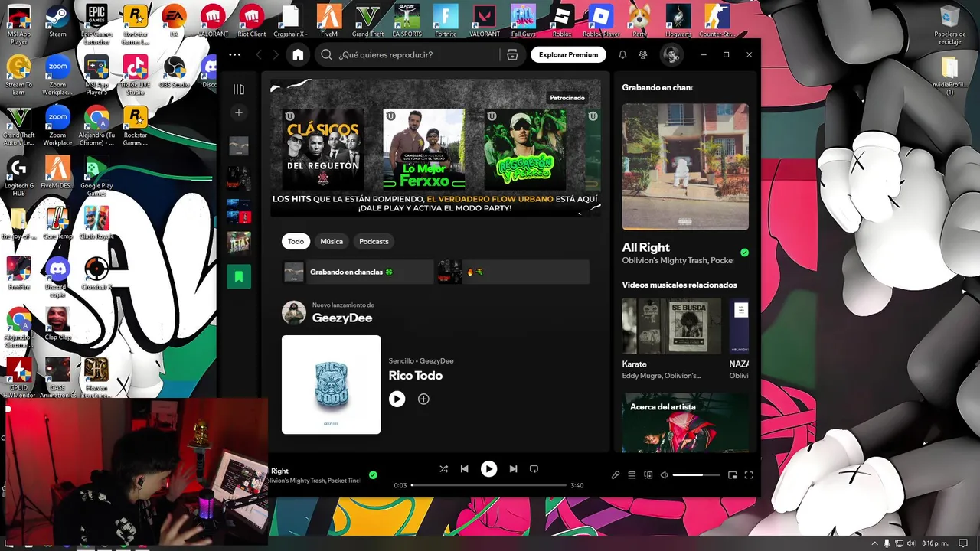Open the Steam desktop shortcut
This screenshot has width=980, height=551.
point(57,21)
